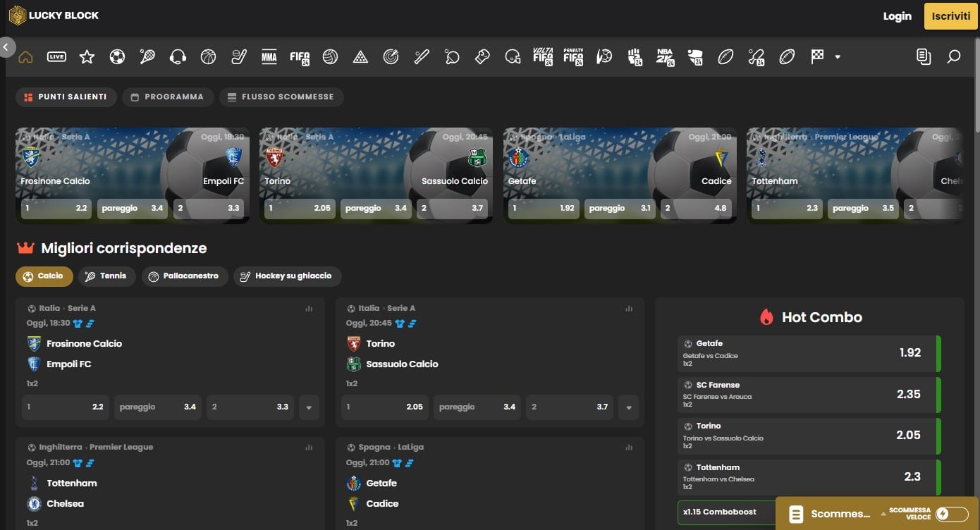Open Torino vs Sassuolo Calcio banner card

click(x=376, y=176)
